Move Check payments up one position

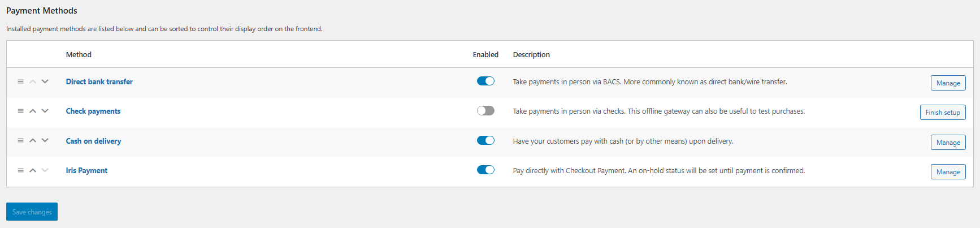(x=33, y=111)
